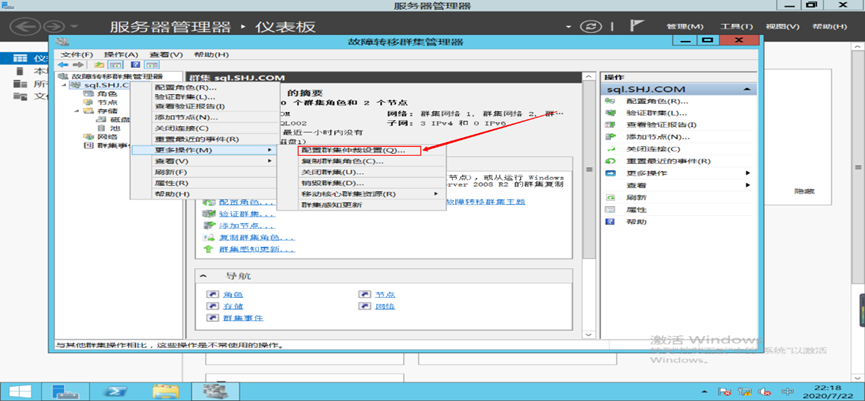Screen dimensions: 865x401
Task: Open the 文件(F) menu in cluster manager
Action: click(x=77, y=55)
